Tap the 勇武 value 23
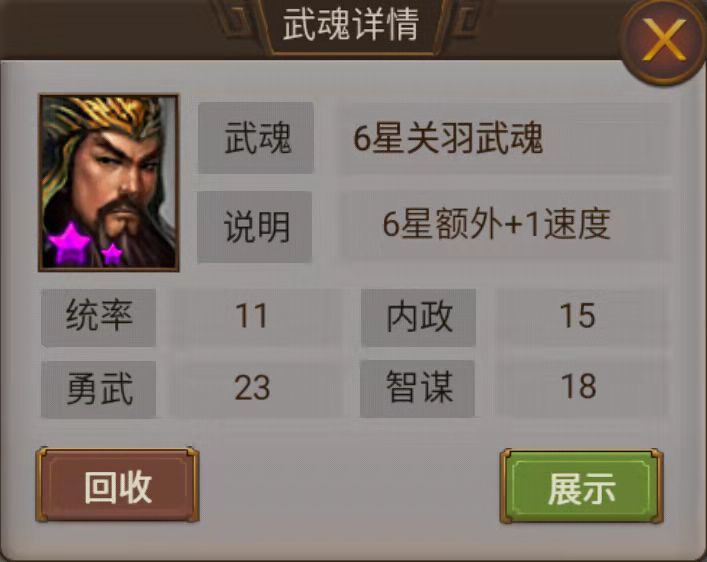 tap(252, 388)
